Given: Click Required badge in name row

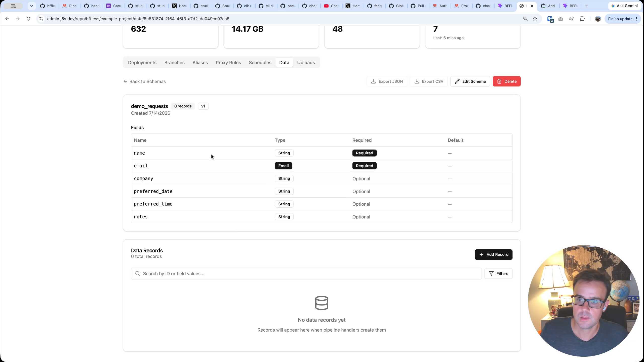Looking at the screenshot, I should [364, 153].
